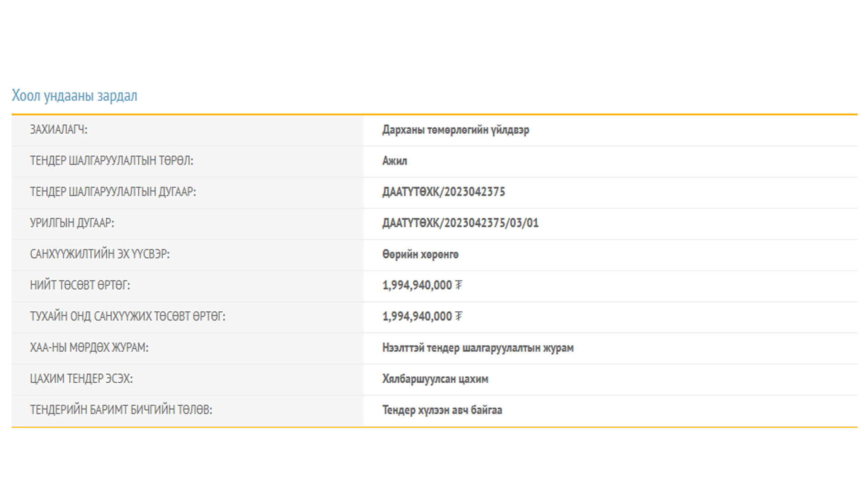
Task: Click the current-year budget amount 1,994,940,000
Action: click(417, 316)
